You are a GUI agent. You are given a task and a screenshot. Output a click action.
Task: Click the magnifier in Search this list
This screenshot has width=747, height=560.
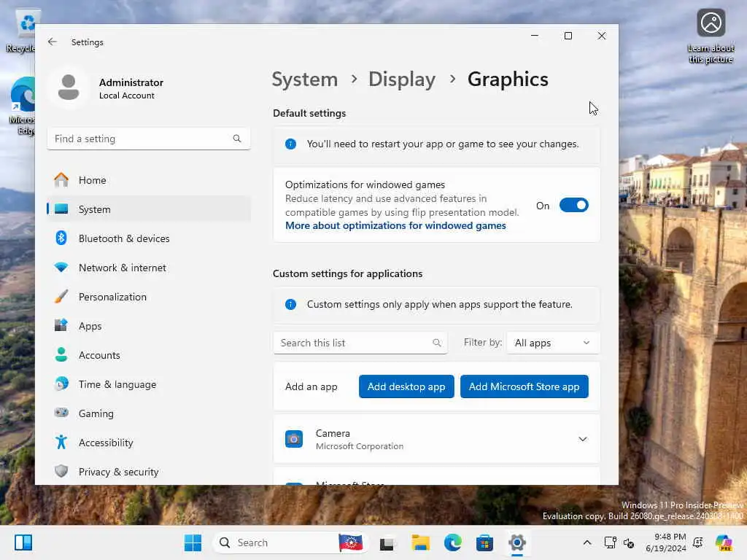point(436,343)
